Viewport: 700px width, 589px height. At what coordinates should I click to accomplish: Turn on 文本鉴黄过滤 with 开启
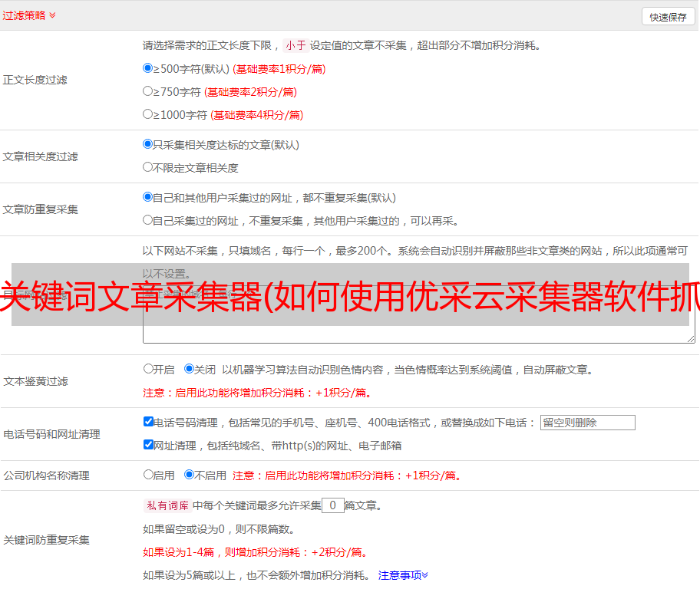click(x=148, y=369)
